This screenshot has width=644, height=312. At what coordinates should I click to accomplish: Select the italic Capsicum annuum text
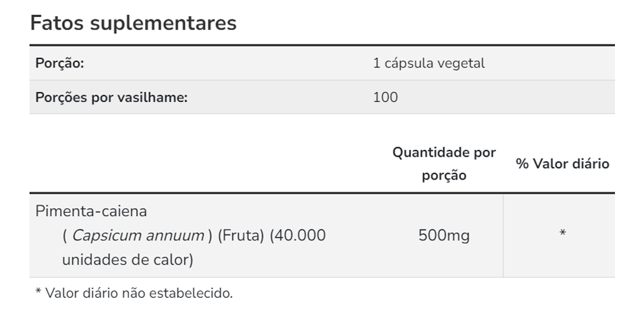point(138,236)
